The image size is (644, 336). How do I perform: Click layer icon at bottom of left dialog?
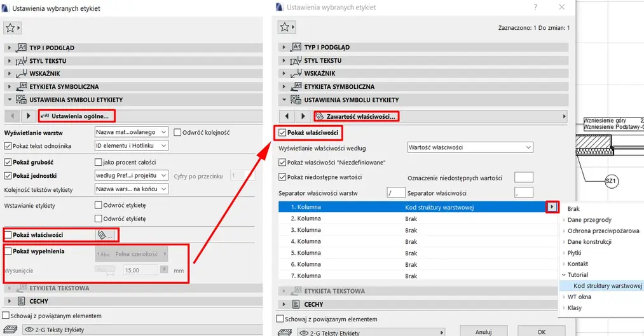click(10, 330)
